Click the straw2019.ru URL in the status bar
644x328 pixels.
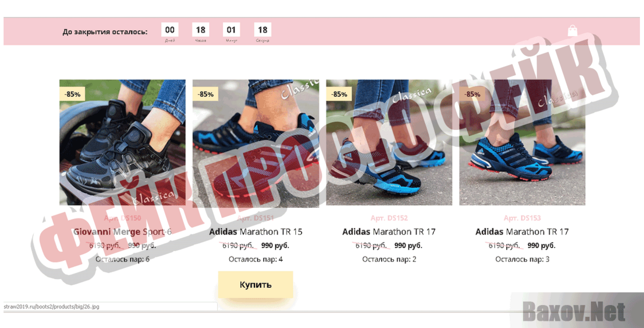(52, 306)
